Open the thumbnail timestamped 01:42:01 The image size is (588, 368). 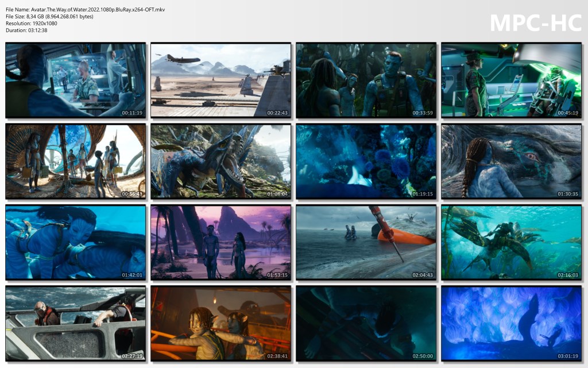[76, 243]
